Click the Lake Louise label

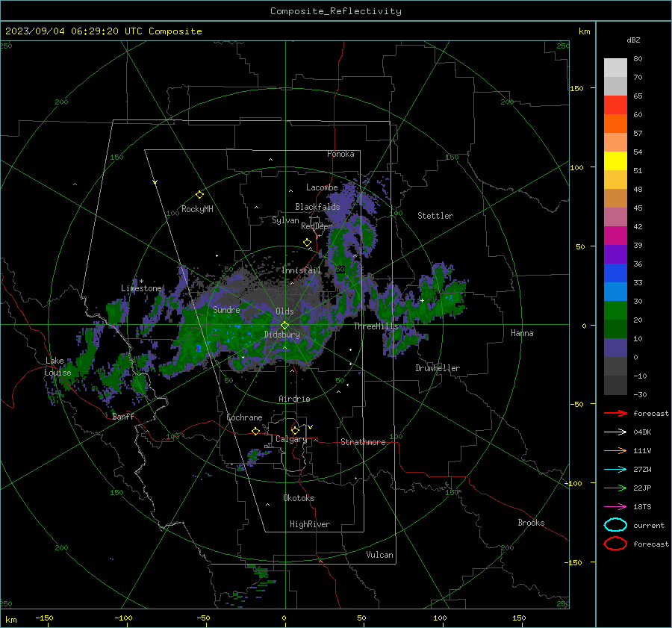(57, 367)
